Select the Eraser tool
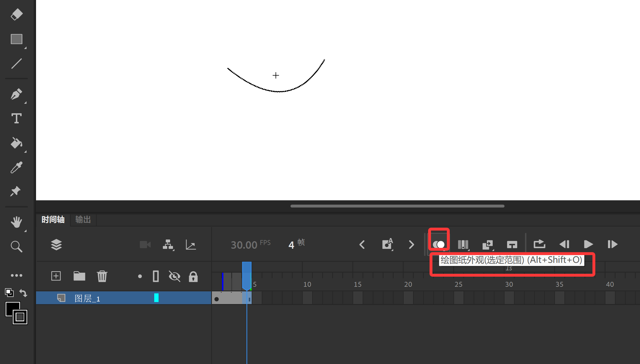The image size is (640, 364). (x=16, y=14)
